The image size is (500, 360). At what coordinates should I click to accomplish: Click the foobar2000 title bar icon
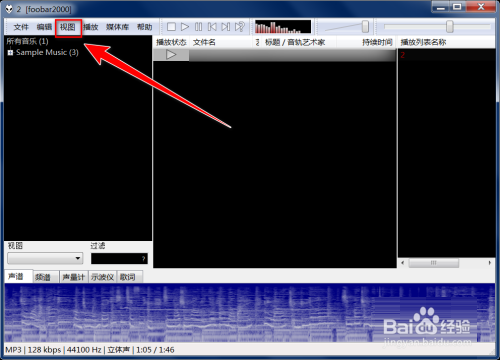[9, 9]
